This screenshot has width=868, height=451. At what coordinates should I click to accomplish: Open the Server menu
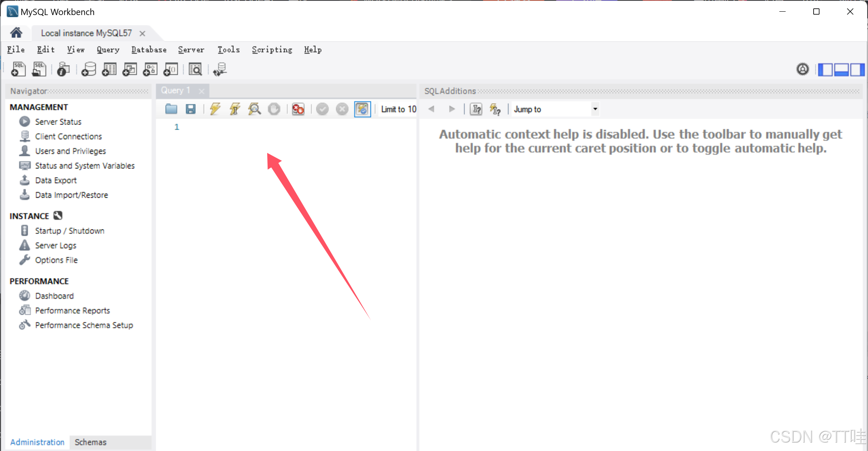tap(191, 50)
